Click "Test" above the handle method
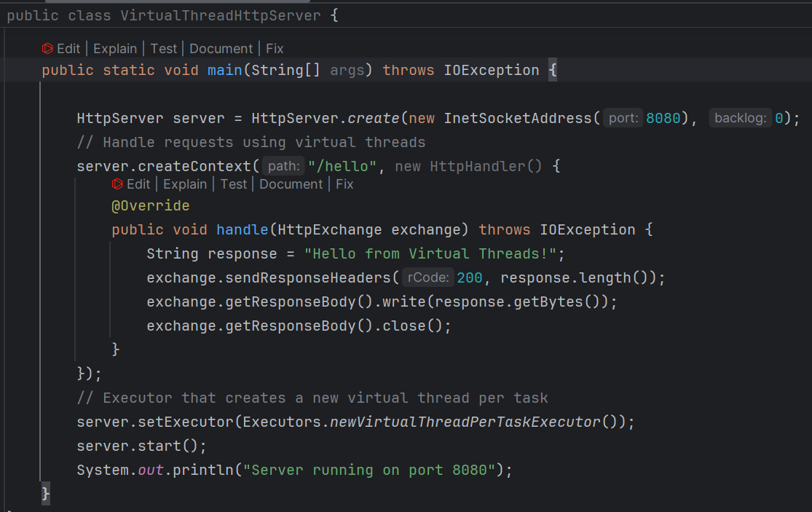Viewport: 812px width, 512px height. pyautogui.click(x=234, y=184)
